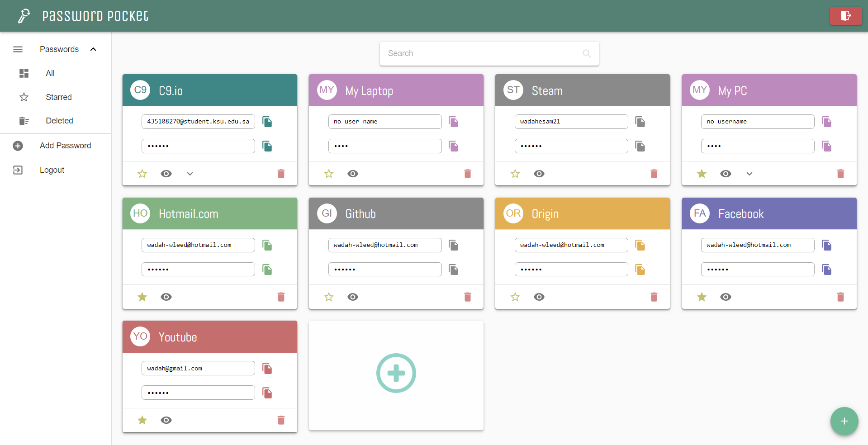Copy the Origin password
The width and height of the screenshot is (868, 445).
point(640,270)
